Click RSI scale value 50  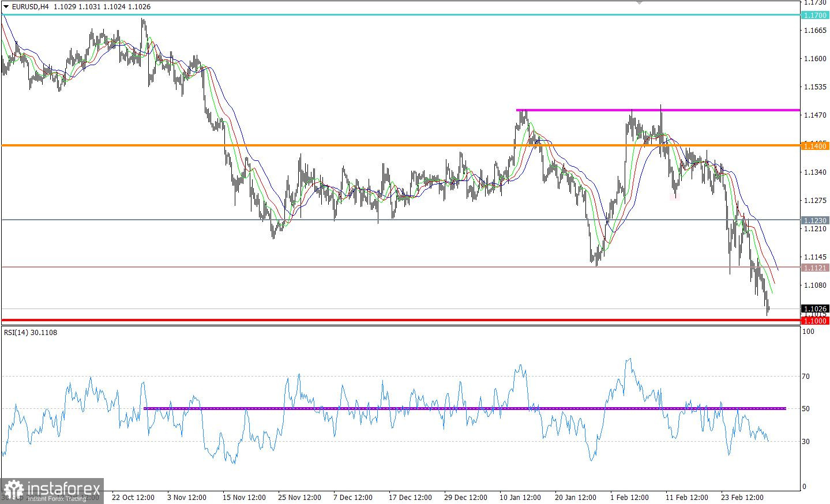pos(807,409)
